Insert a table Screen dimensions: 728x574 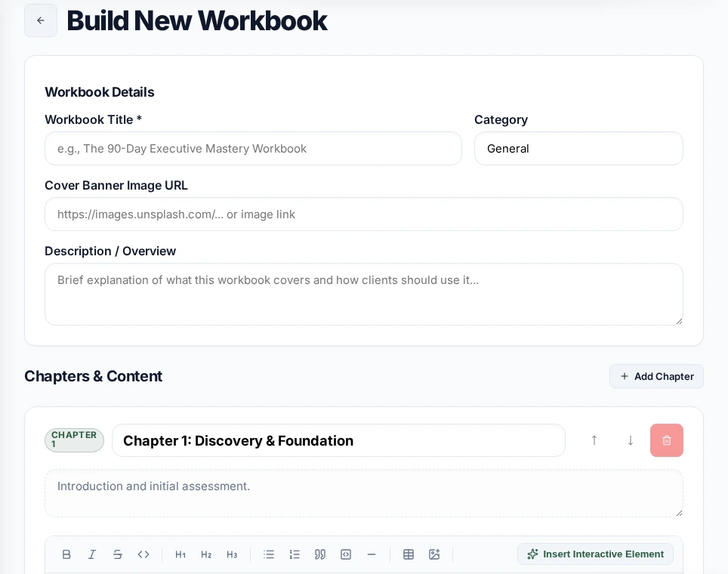pos(409,554)
